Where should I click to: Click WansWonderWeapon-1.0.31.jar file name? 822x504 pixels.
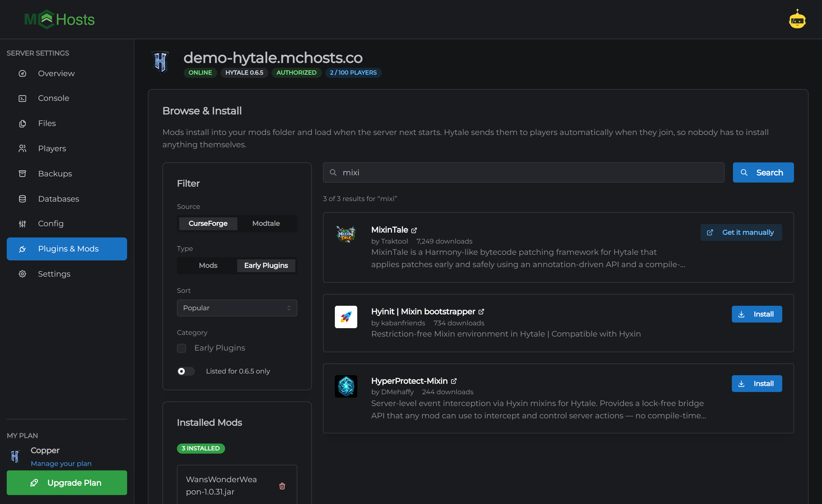tap(221, 486)
